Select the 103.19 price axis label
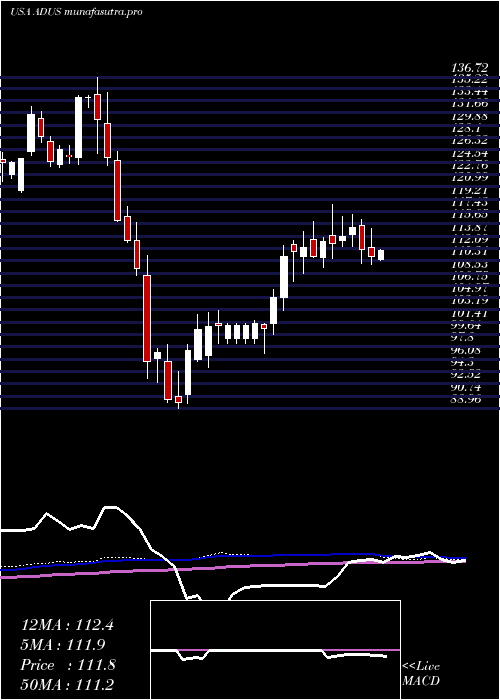Screen dimensions: 500x700 click(x=469, y=301)
